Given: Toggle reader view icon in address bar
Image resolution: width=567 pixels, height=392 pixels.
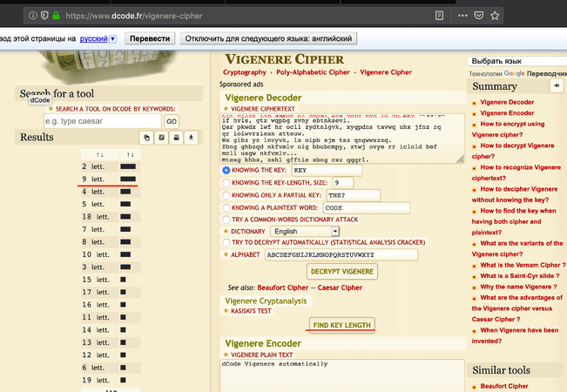Looking at the screenshot, I should pos(439,16).
